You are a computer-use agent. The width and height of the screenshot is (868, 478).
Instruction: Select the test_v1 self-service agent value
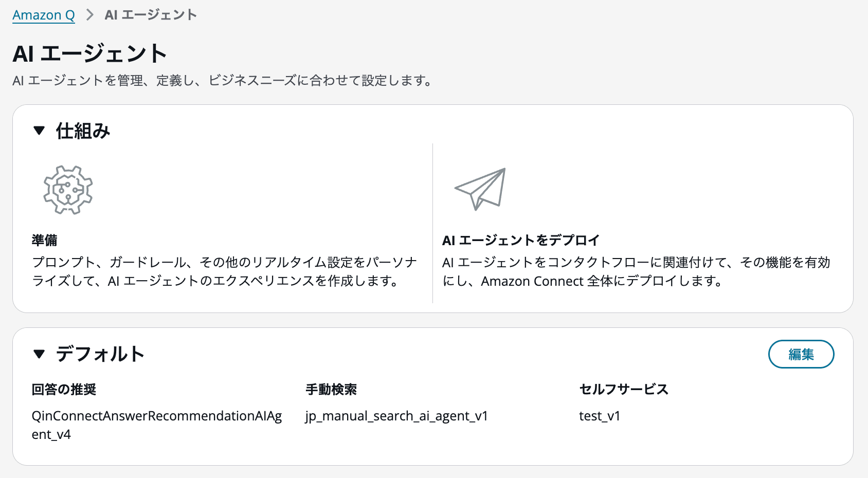600,416
